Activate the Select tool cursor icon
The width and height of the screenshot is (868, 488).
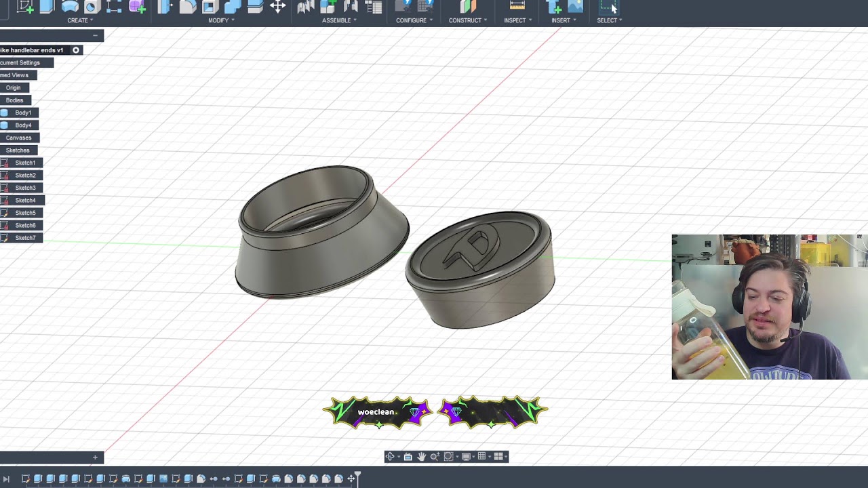[x=608, y=6]
